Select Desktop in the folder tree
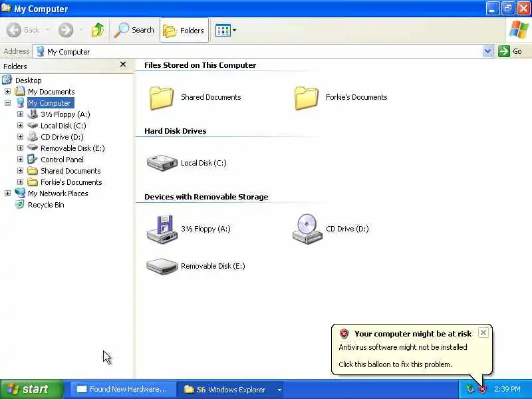Viewport: 532px width, 399px height. [x=29, y=80]
